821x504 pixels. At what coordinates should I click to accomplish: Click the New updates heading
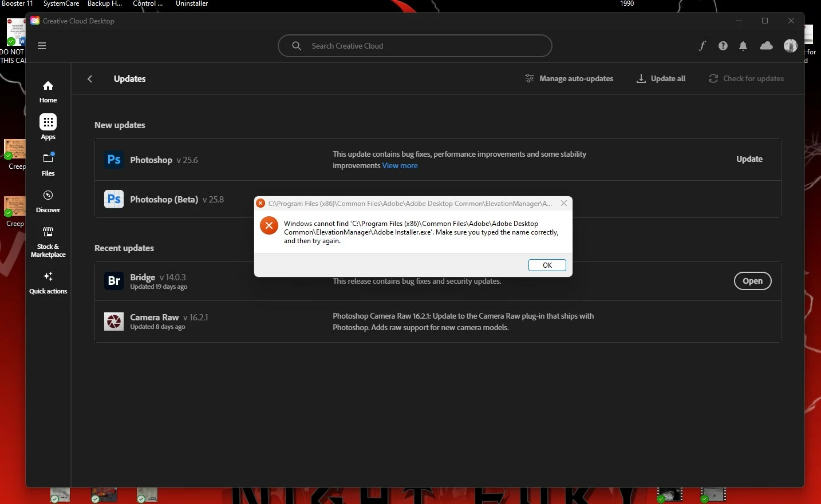(x=120, y=125)
